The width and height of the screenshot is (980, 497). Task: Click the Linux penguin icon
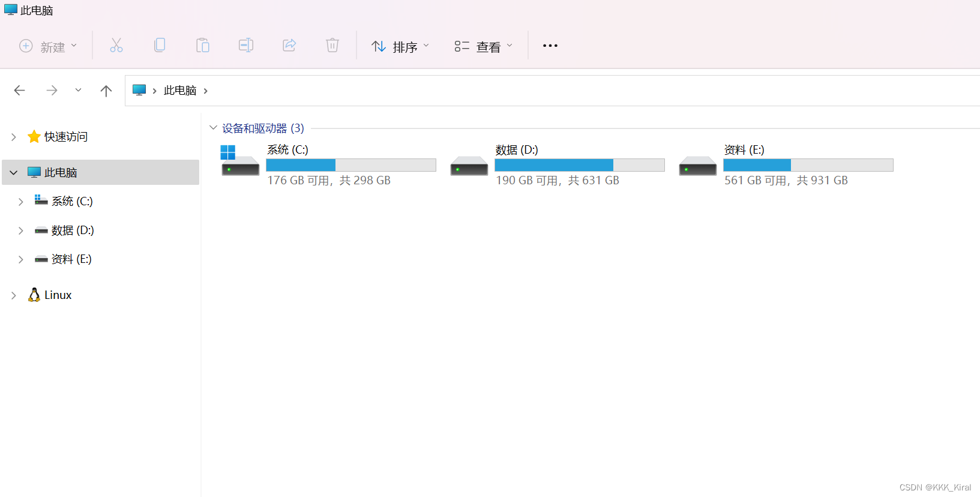[34, 295]
